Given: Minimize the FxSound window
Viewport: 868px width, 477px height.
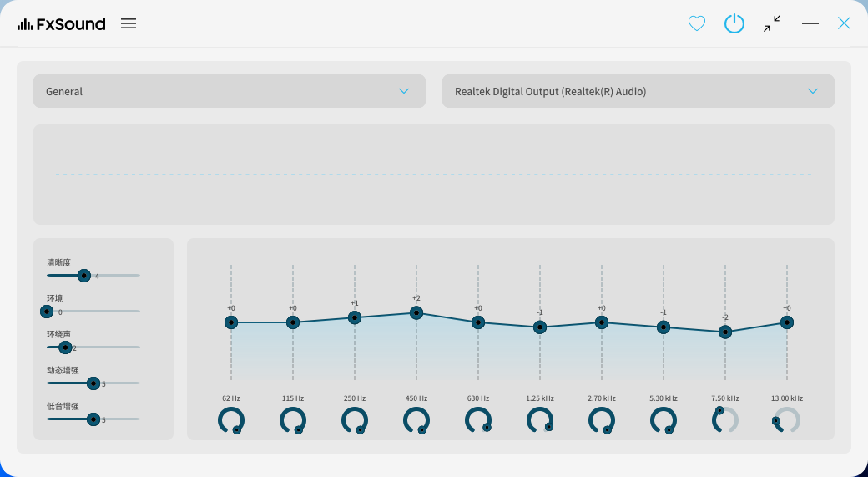Looking at the screenshot, I should tap(810, 23).
